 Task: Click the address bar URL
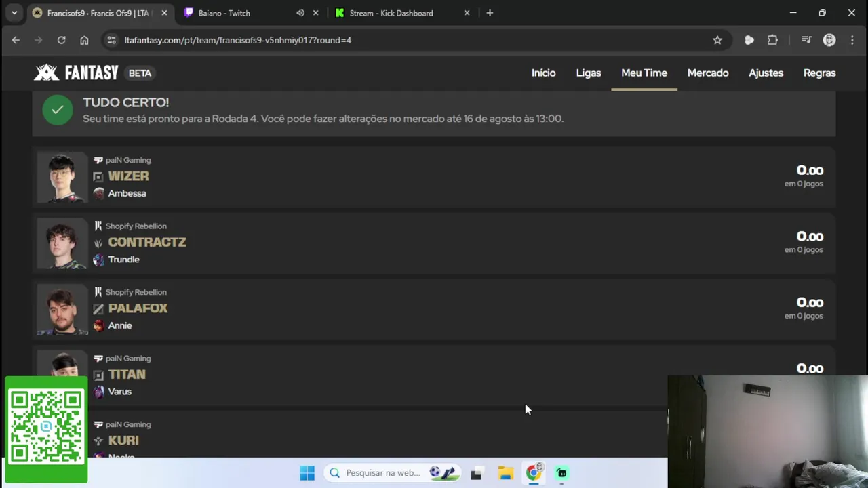tap(237, 40)
